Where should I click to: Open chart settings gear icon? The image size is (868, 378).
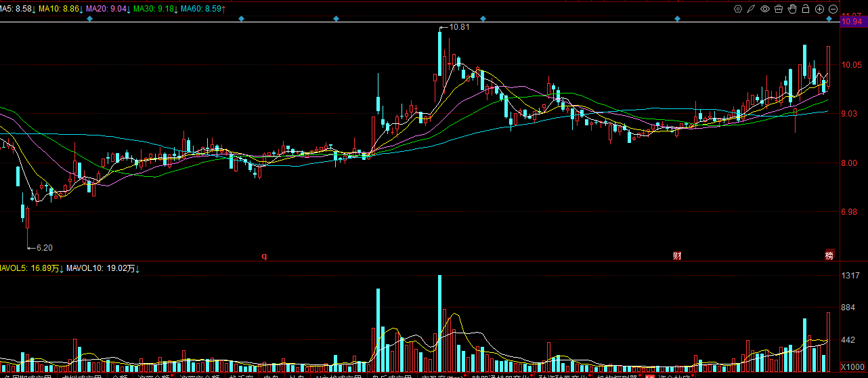pyautogui.click(x=738, y=9)
